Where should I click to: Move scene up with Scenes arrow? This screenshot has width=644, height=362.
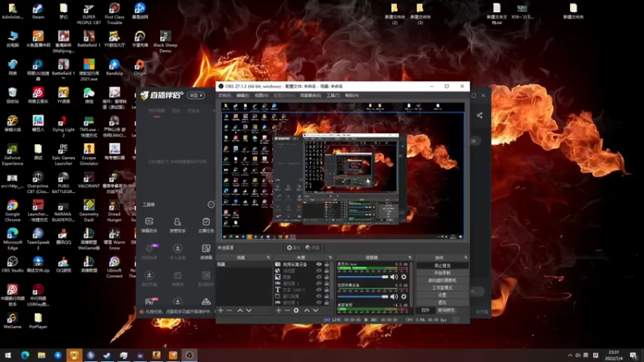click(240, 311)
